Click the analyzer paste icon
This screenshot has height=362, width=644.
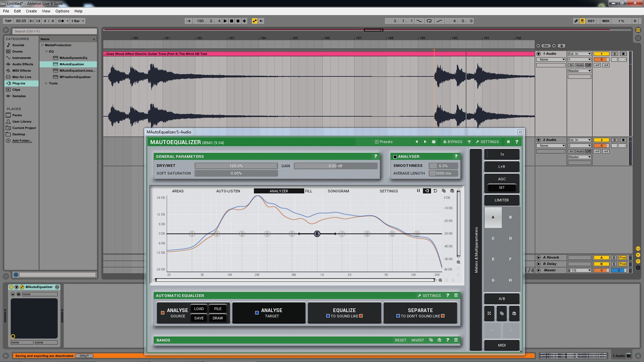(452, 191)
